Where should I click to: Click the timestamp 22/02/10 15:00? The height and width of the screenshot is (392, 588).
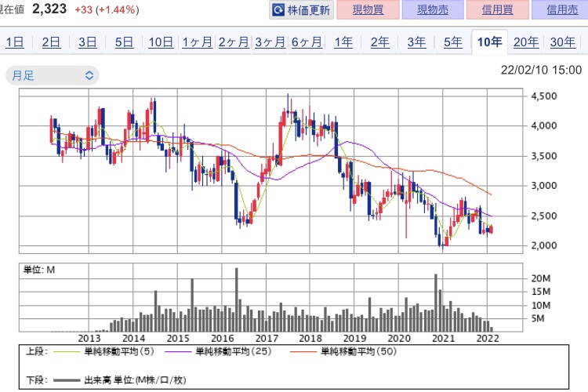pyautogui.click(x=541, y=70)
